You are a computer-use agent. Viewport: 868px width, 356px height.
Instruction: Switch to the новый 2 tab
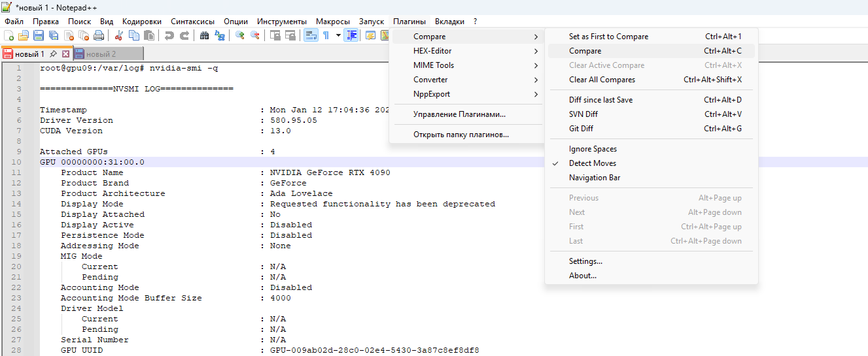pos(101,54)
